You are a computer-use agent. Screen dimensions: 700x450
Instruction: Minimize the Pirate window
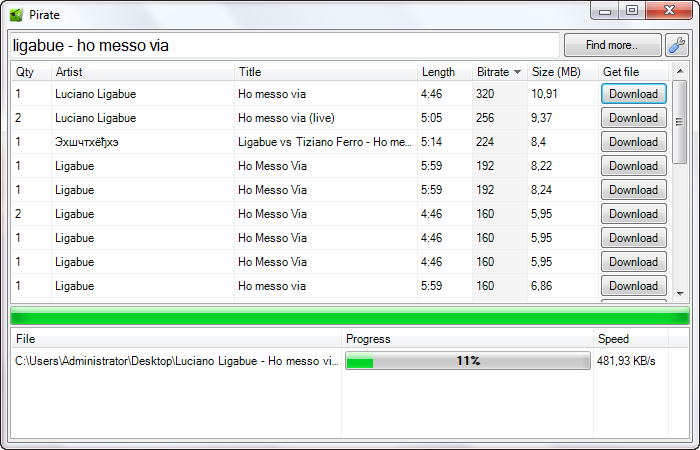pos(605,11)
